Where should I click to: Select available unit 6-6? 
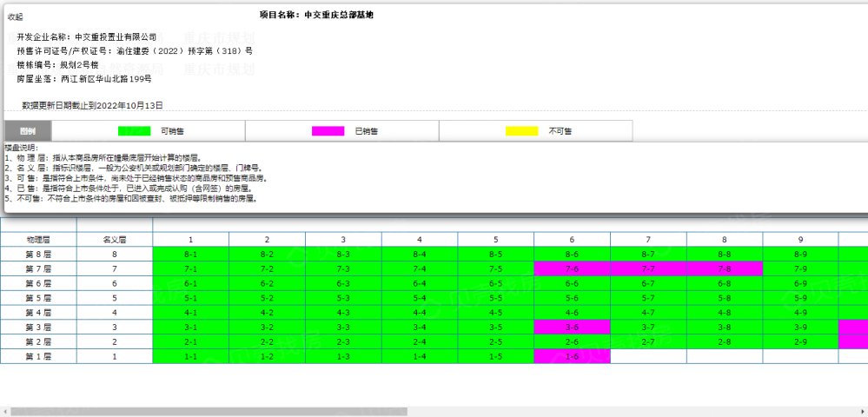[573, 283]
